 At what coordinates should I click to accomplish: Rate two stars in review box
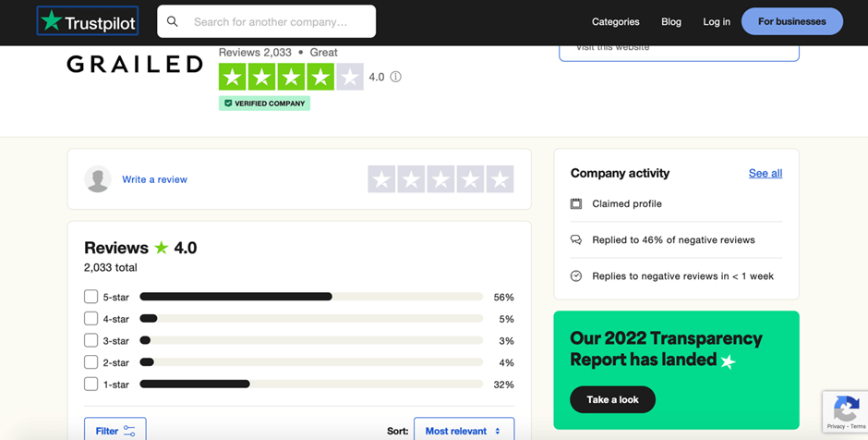(411, 179)
